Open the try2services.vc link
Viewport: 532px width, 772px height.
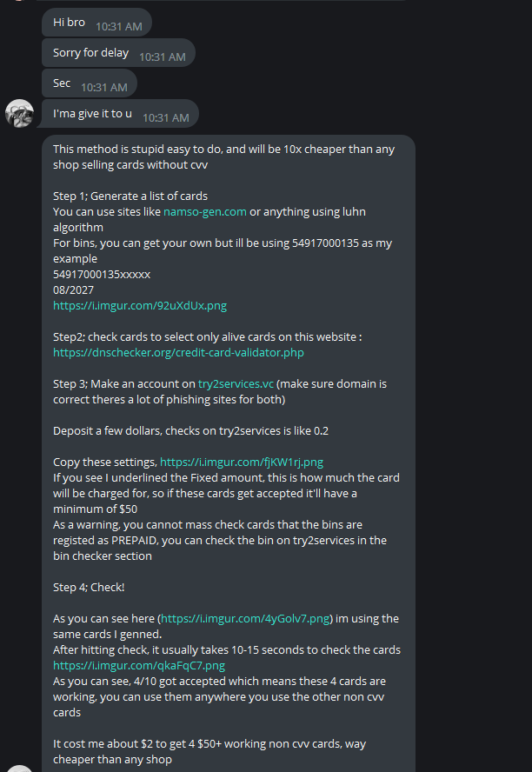coord(236,383)
